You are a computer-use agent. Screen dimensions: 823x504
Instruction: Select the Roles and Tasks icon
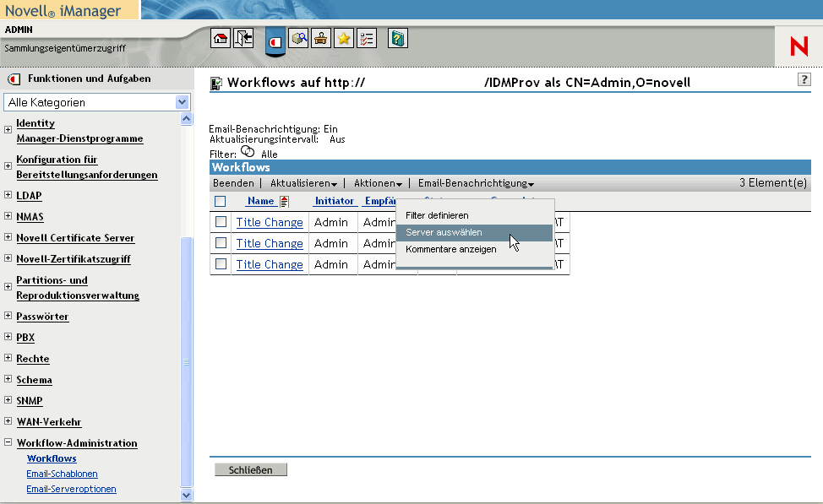(x=275, y=41)
